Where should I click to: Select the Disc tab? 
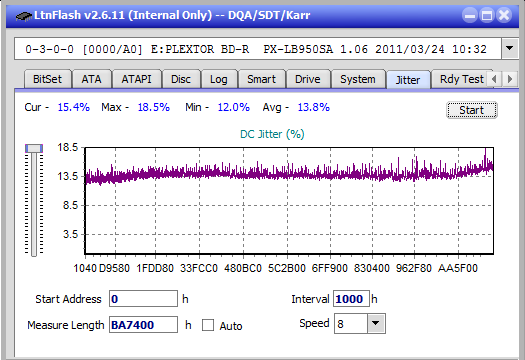click(x=181, y=79)
